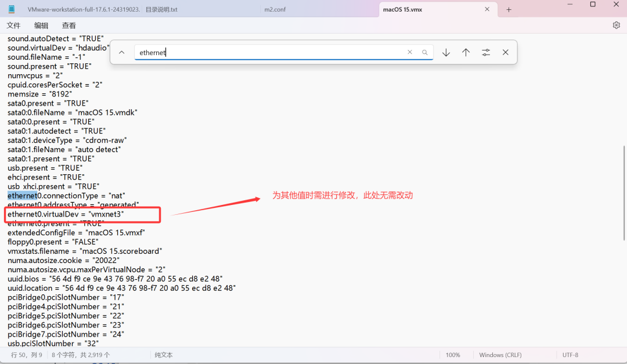Click line vmxstats.filename = "macOS 15.scoreboard"
This screenshot has width=627, height=364.
tap(85, 251)
